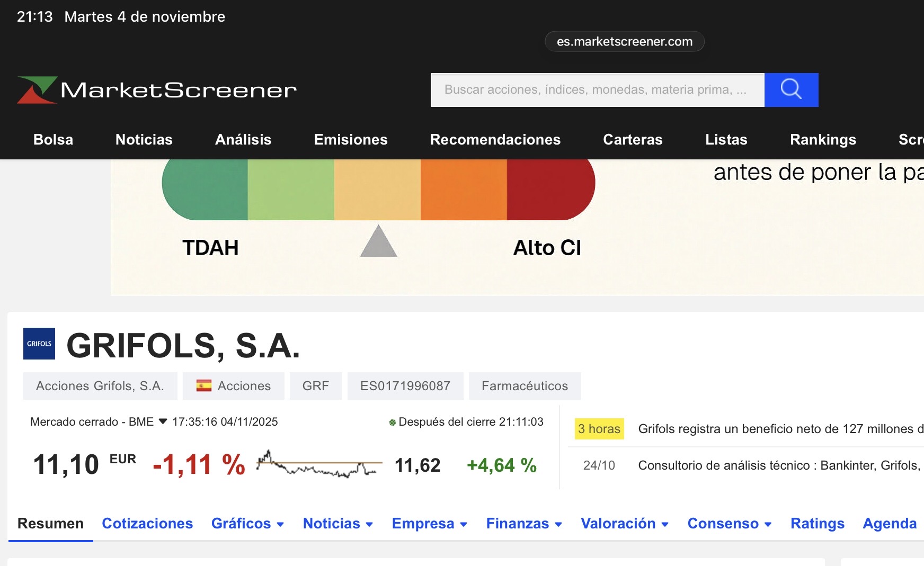Switch to the Cotizaciones tab
This screenshot has width=924, height=566.
click(147, 523)
